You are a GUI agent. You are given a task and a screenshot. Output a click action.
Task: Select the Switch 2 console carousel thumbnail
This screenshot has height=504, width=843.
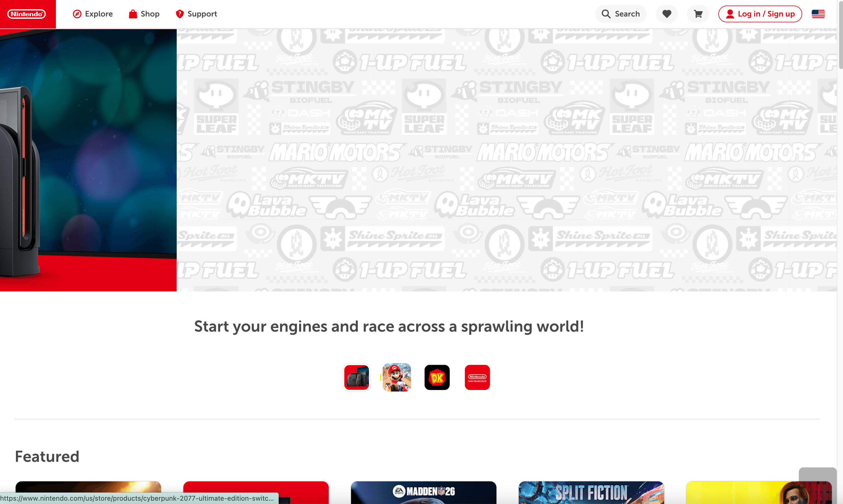coord(356,377)
